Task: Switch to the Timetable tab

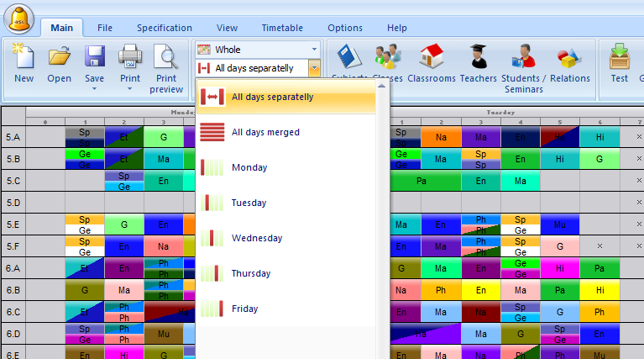Action: click(282, 28)
